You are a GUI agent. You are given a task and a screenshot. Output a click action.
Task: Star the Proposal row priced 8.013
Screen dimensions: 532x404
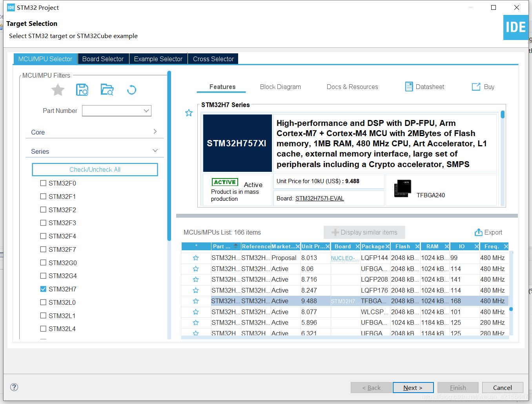tap(196, 258)
